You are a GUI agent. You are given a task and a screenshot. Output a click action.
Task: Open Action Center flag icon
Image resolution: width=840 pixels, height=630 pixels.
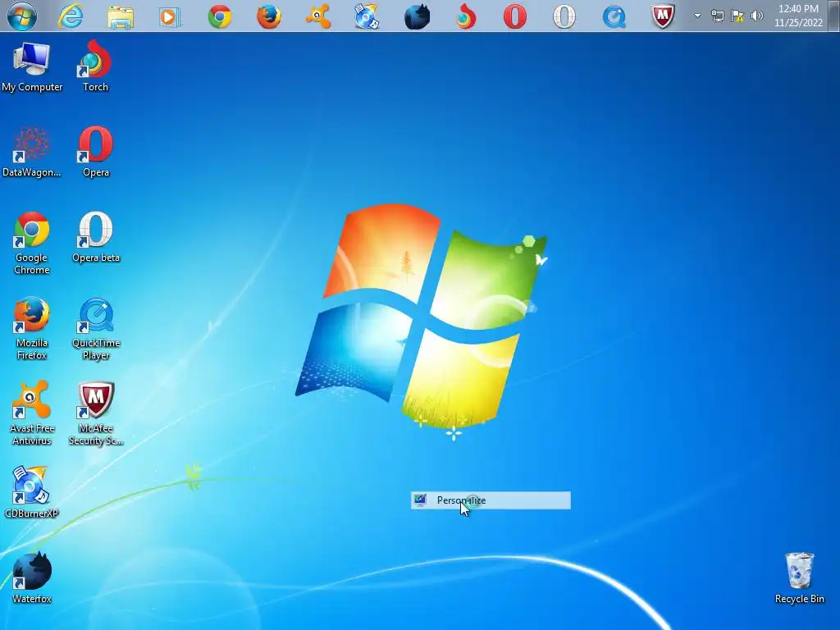click(x=737, y=16)
